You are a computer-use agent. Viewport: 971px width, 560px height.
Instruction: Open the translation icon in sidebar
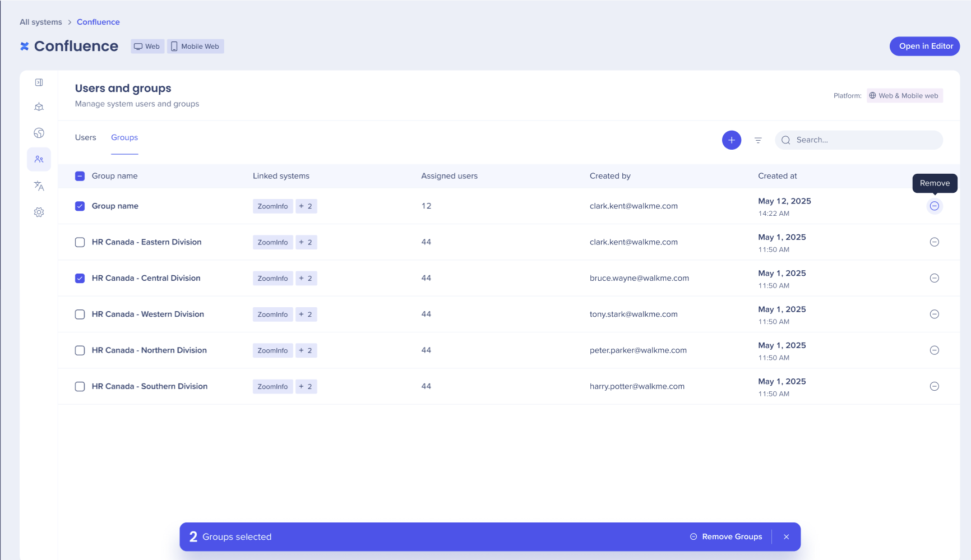click(39, 186)
